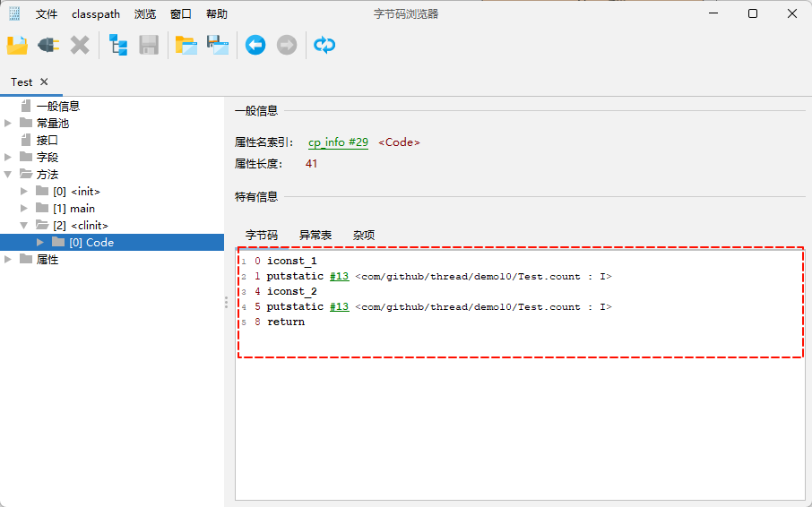Click the gray X toolbar icon
812x507 pixels.
tap(80, 45)
